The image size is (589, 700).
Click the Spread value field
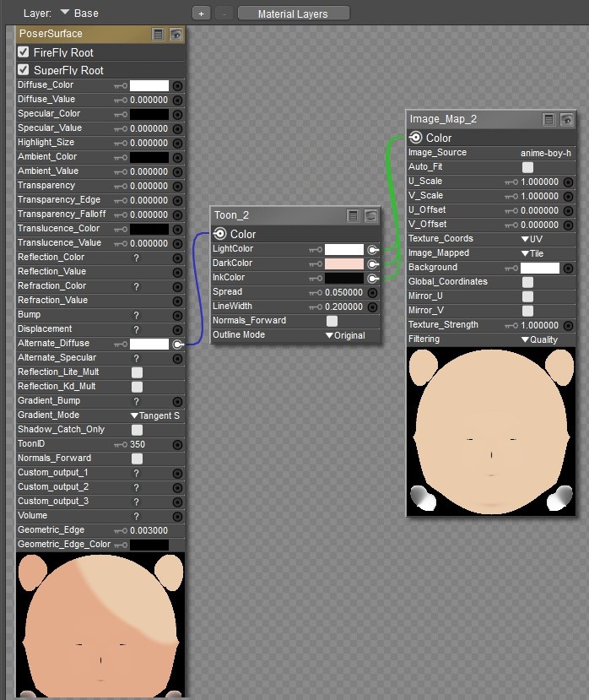pyautogui.click(x=343, y=293)
